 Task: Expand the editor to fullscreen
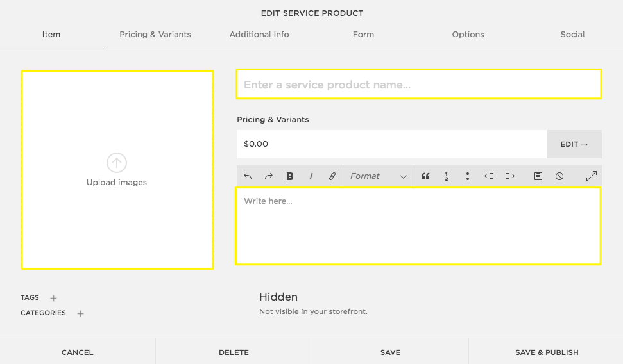tap(592, 176)
